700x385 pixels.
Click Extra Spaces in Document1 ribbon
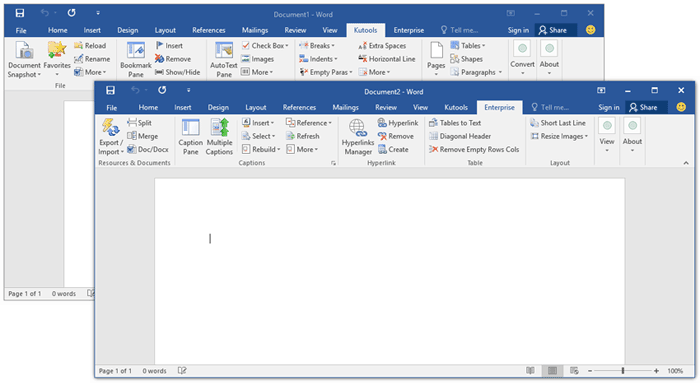point(382,46)
